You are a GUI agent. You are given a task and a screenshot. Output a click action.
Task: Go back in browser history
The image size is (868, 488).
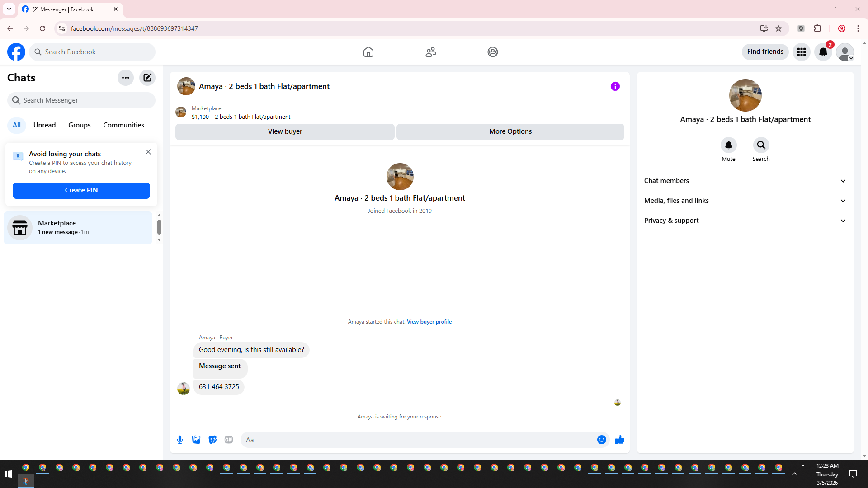click(x=10, y=28)
